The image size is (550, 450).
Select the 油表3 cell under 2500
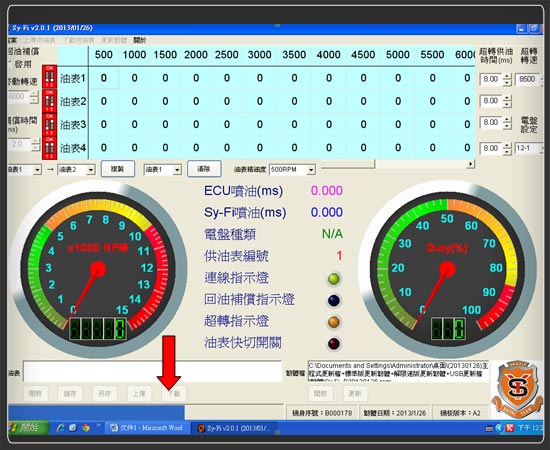click(x=227, y=125)
